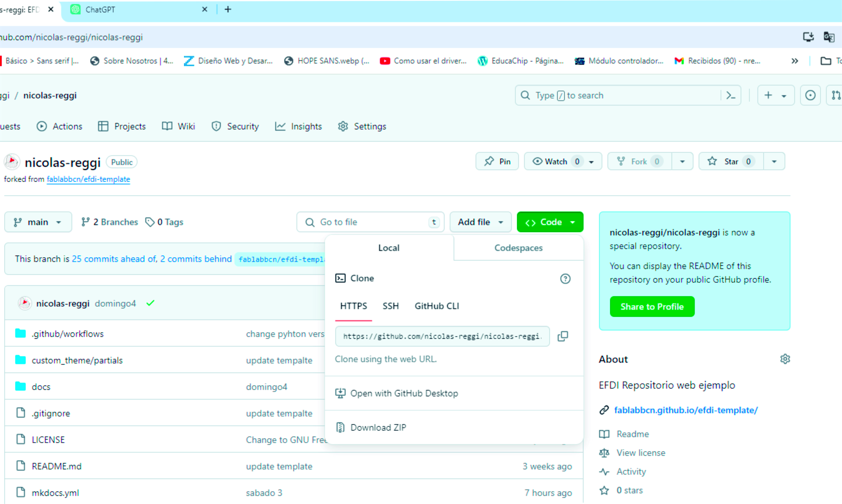Open a new browser tab
Image resolution: width=842 pixels, height=504 pixels.
coord(228,9)
